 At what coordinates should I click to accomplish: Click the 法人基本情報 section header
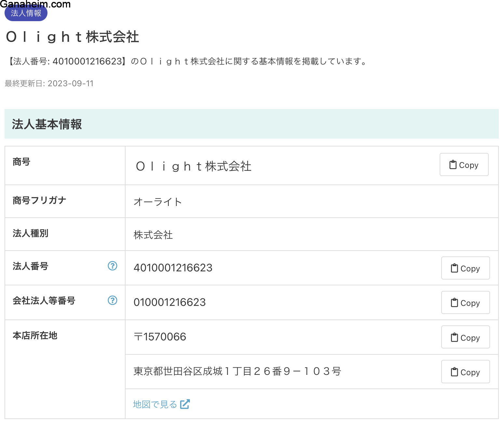click(47, 124)
